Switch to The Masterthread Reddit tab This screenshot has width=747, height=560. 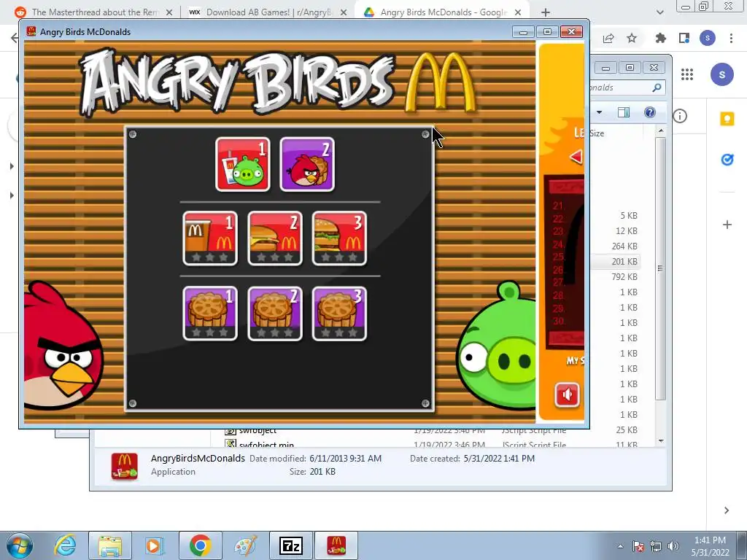[94, 12]
